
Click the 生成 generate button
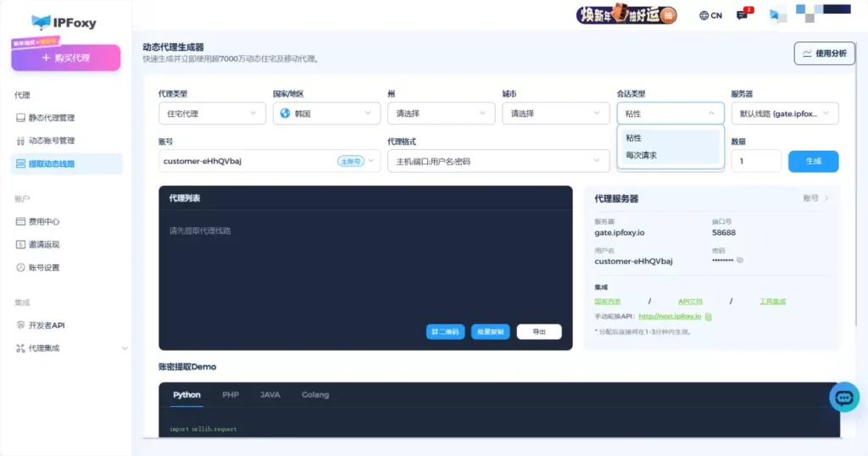pyautogui.click(x=813, y=161)
